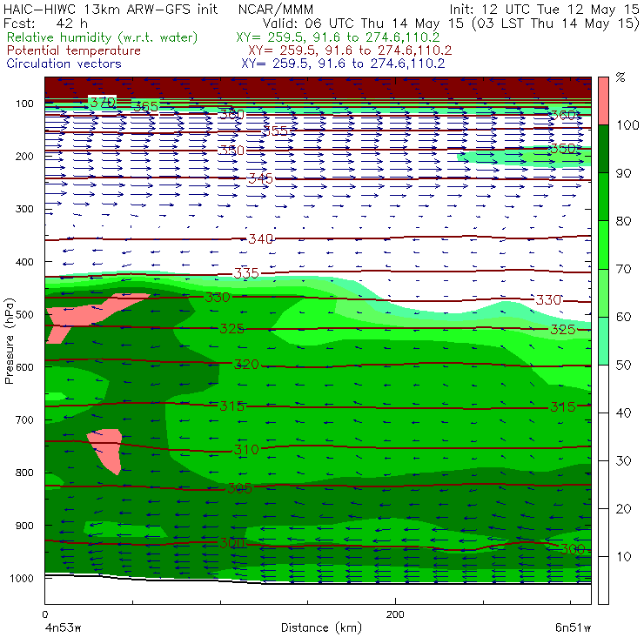The height and width of the screenshot is (644, 644).
Task: Click the '600' pressure axis label
Action: tap(24, 367)
